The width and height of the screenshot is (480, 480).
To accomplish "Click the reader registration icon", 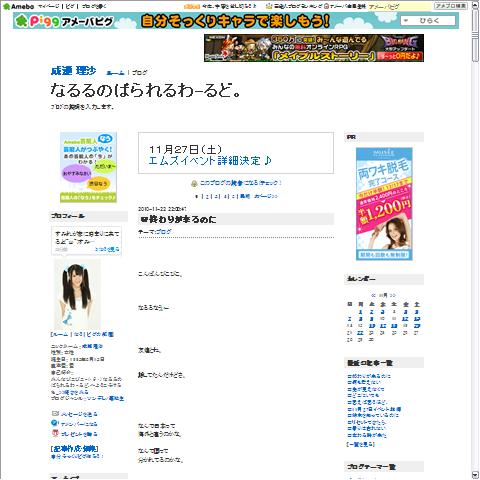I will tap(194, 183).
